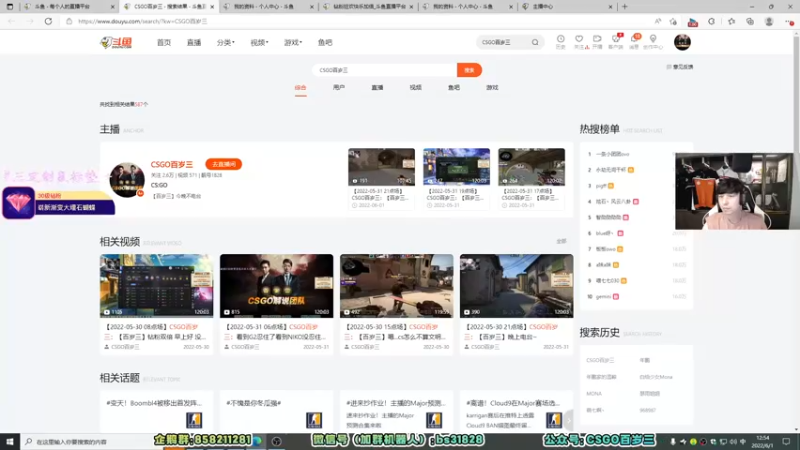This screenshot has height=450, width=800.
Task: Open the 2022-05-31 21点场 anchor video
Action: point(382,167)
